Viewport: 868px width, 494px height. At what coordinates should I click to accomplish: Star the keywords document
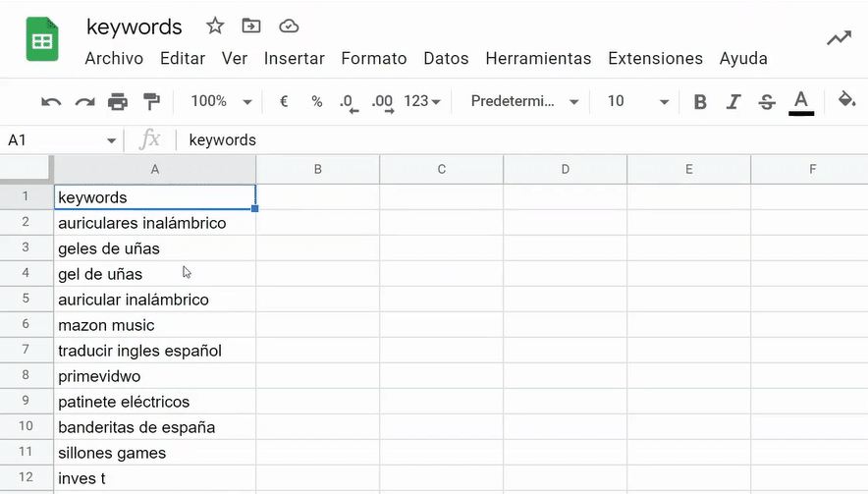coord(215,26)
